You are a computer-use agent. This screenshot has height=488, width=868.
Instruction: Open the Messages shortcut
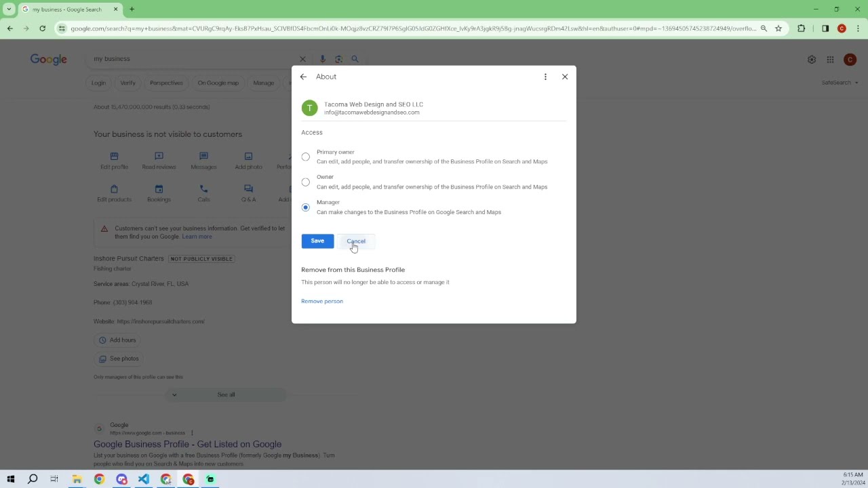[203, 161]
